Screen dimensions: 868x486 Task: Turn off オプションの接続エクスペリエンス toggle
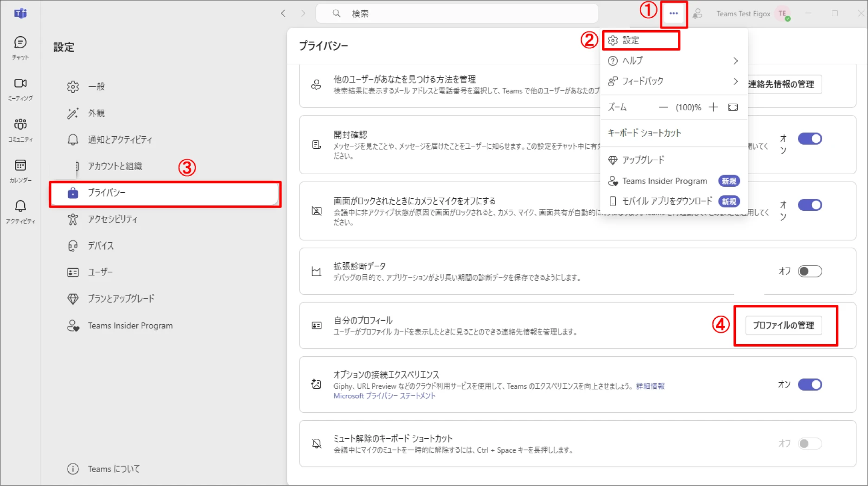click(x=810, y=385)
